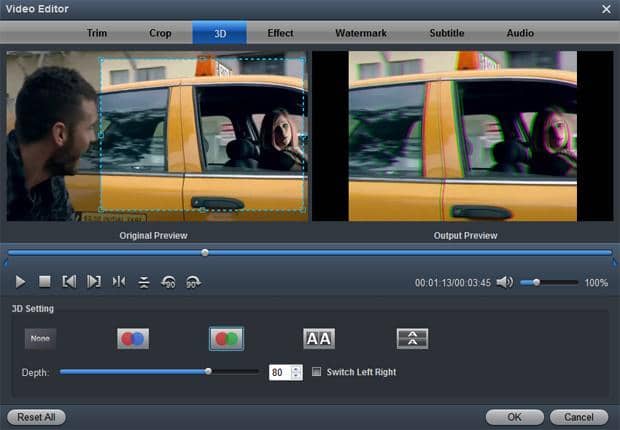Click Reset All button
Viewport: 620px width, 430px height.
coord(36,417)
